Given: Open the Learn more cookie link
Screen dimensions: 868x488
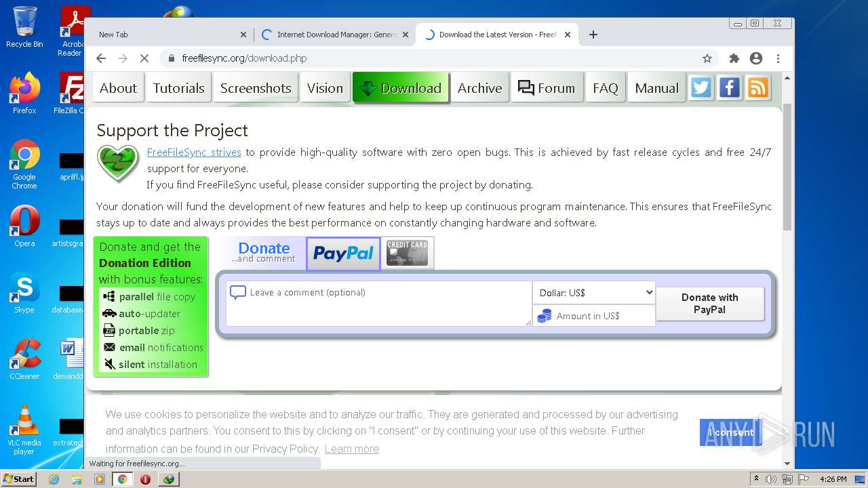Looking at the screenshot, I should [351, 449].
